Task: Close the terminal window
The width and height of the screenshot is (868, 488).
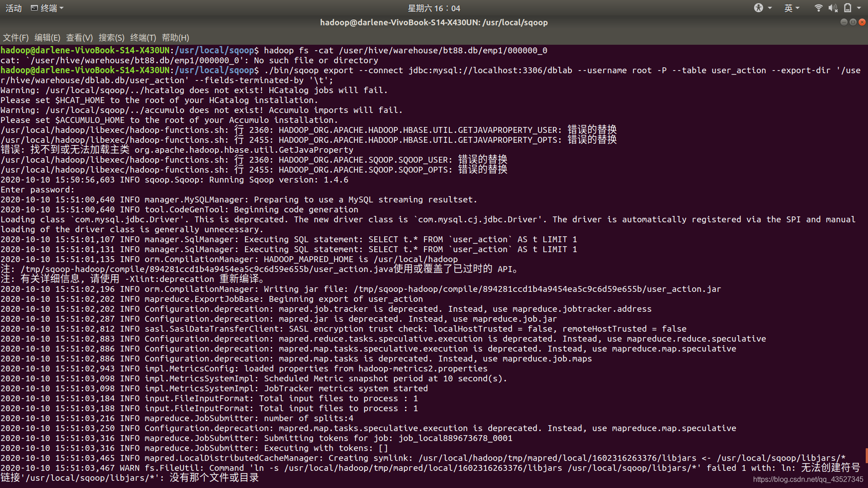Action: [862, 22]
